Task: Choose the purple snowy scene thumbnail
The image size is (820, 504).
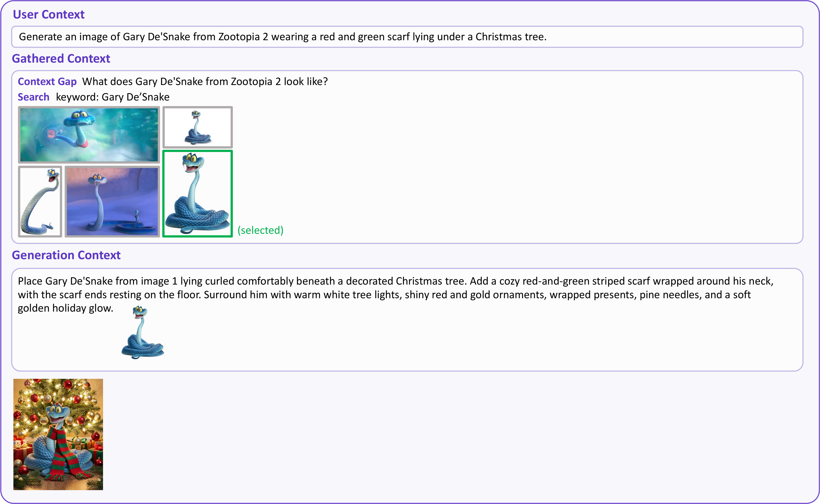Action: (112, 202)
